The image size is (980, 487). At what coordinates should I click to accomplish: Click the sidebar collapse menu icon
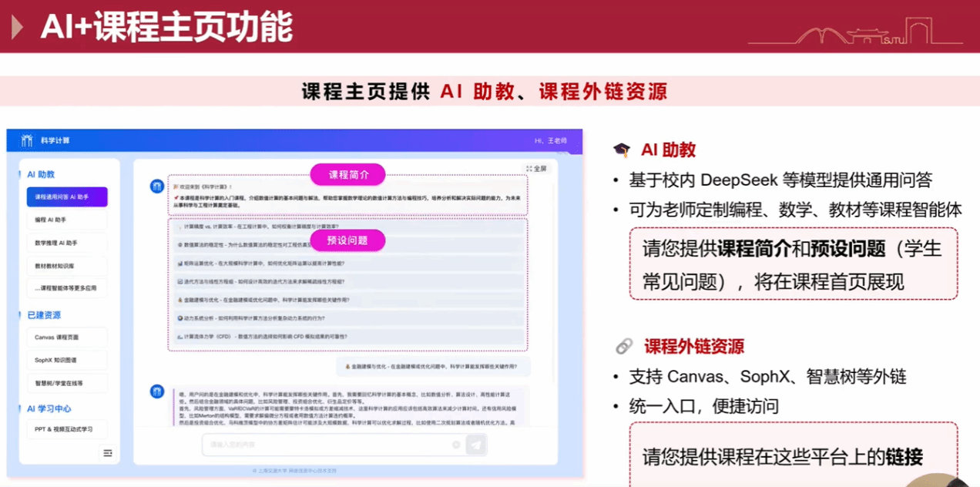pos(108,453)
